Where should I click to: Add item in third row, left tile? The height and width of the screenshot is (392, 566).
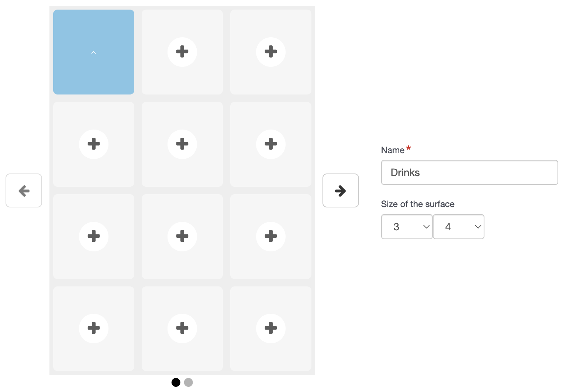[x=94, y=236]
